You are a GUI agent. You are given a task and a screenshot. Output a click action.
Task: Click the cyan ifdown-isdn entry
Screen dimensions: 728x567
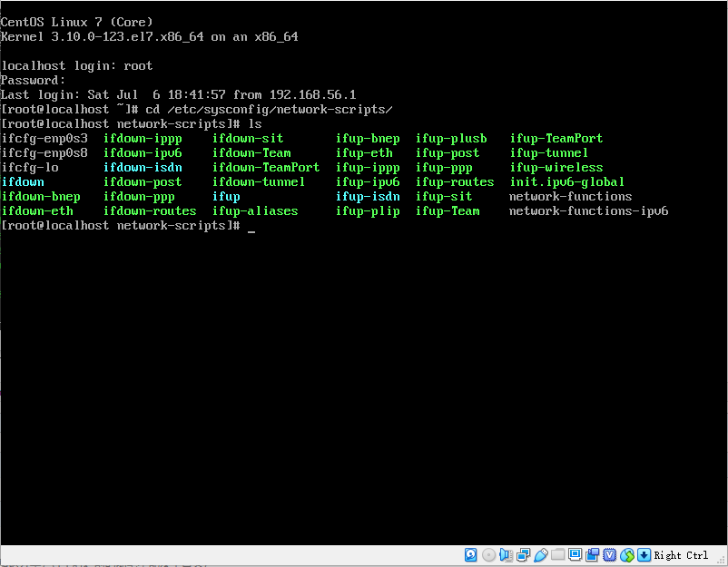(143, 168)
